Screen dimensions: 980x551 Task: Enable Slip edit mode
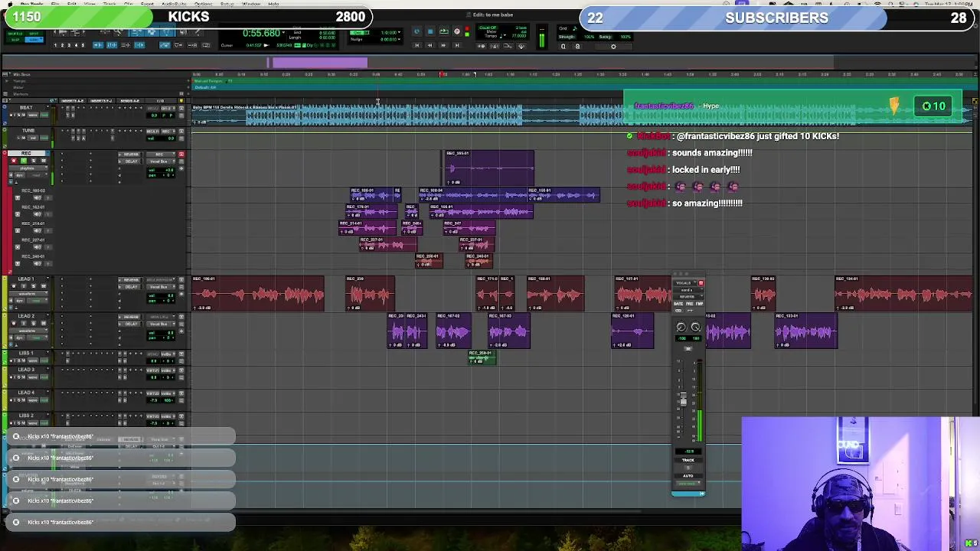pyautogui.click(x=15, y=40)
